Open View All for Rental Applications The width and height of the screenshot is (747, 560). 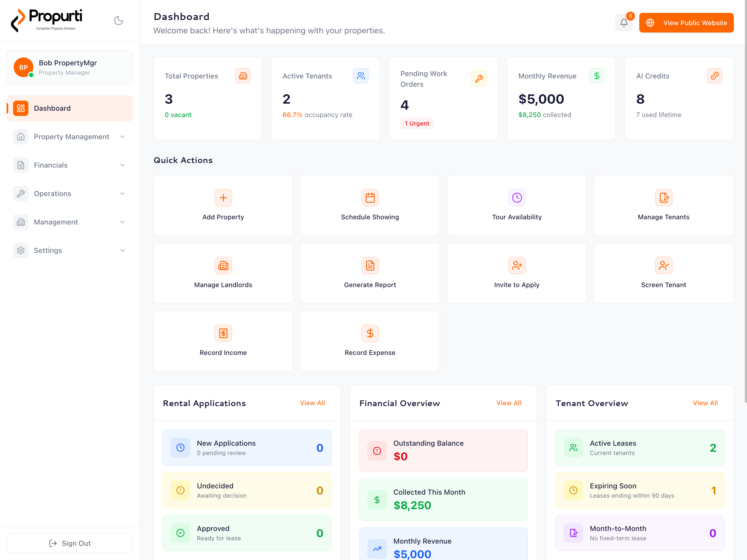pos(312,402)
